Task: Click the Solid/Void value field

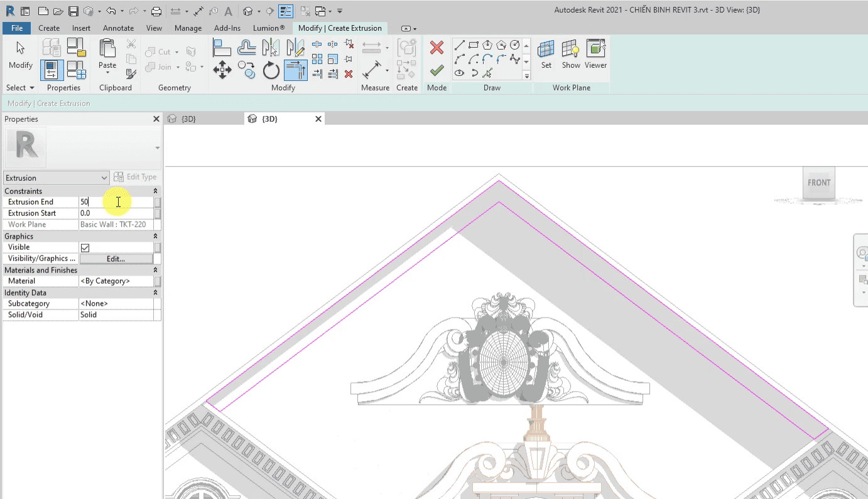Action: pyautogui.click(x=116, y=315)
